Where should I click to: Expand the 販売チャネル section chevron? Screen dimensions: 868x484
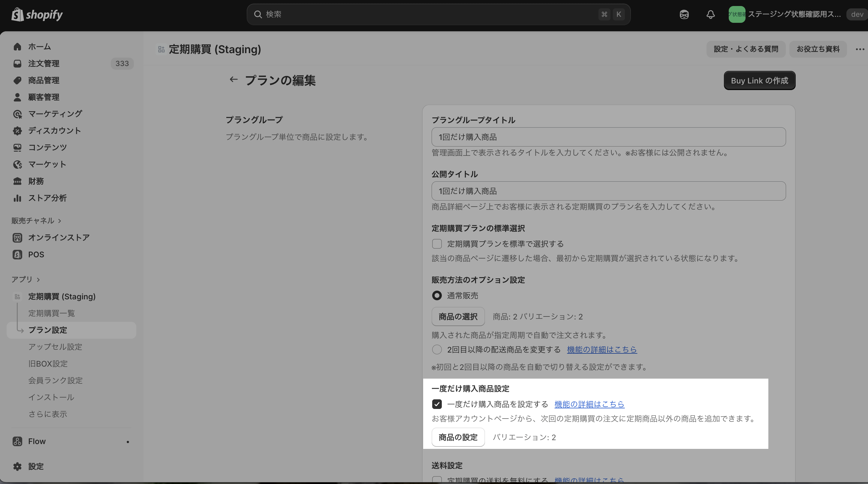[60, 221]
